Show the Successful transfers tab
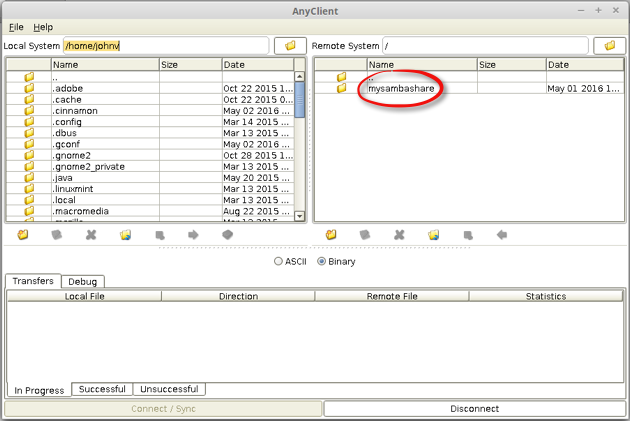The width and height of the screenshot is (630, 421). click(x=102, y=389)
